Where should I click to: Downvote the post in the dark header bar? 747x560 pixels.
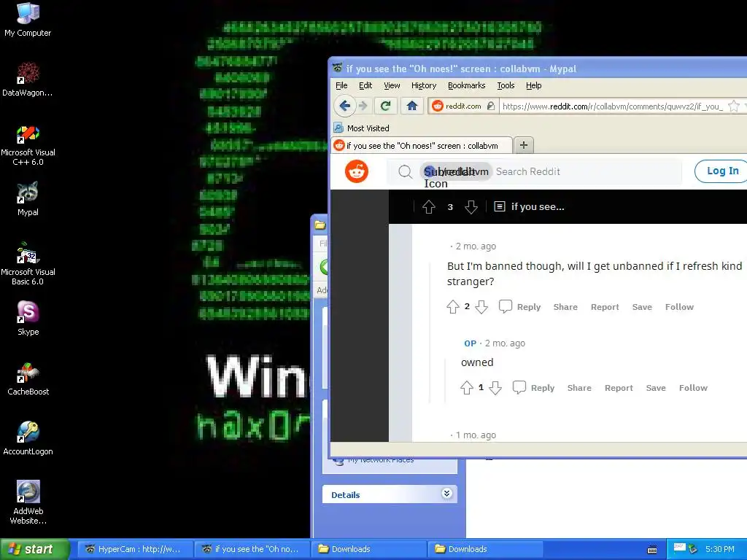[x=471, y=206]
